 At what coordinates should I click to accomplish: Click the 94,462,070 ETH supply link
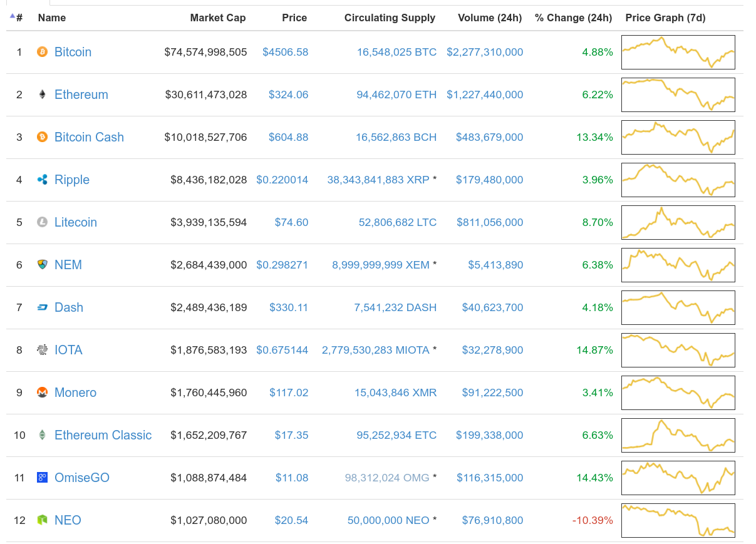[x=396, y=95]
